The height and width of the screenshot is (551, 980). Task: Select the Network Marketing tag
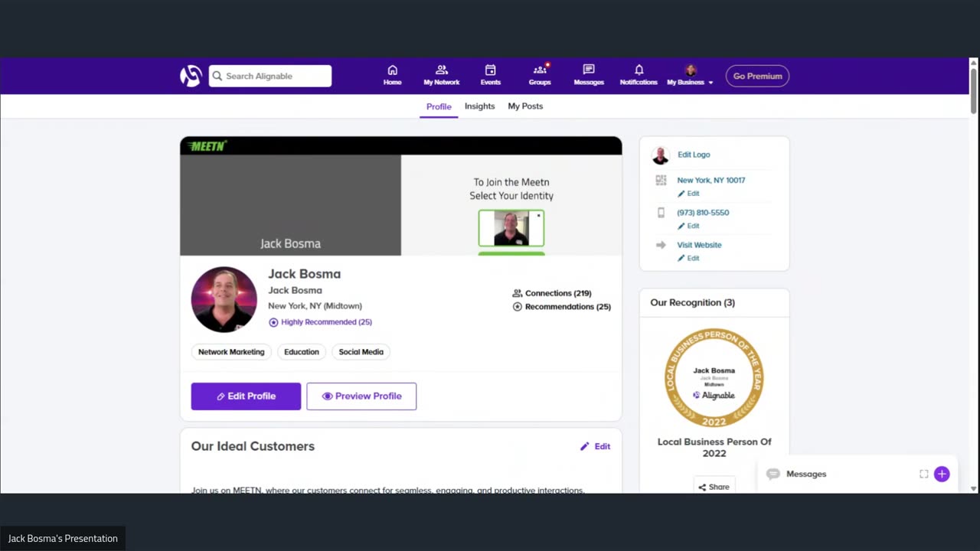tap(231, 352)
